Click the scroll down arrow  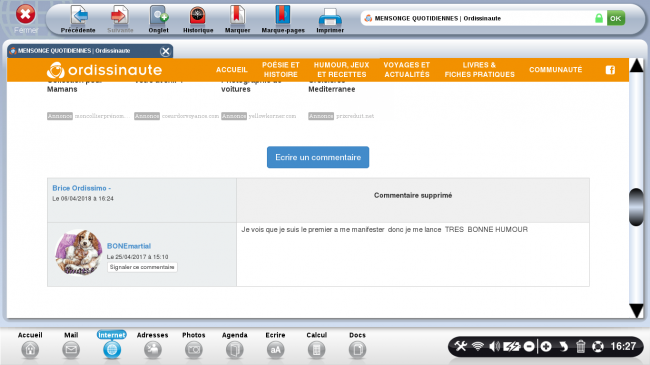[636, 310]
